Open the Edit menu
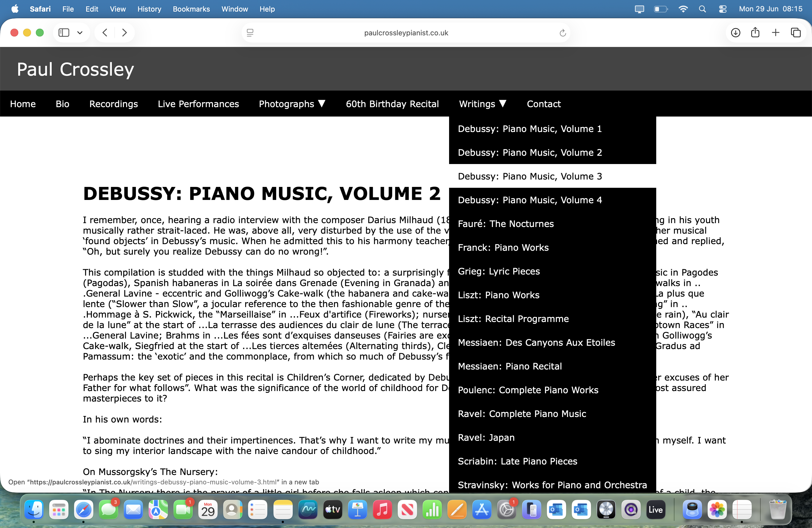 [92, 9]
